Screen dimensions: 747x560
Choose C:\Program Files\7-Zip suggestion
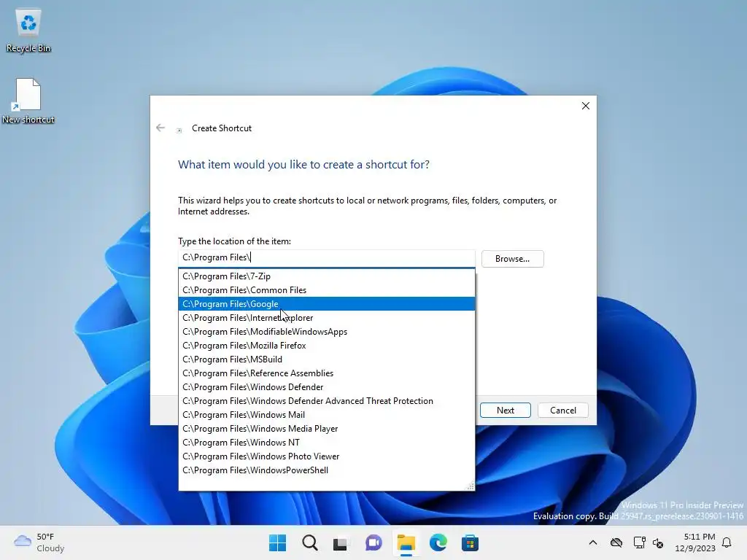[x=326, y=276]
